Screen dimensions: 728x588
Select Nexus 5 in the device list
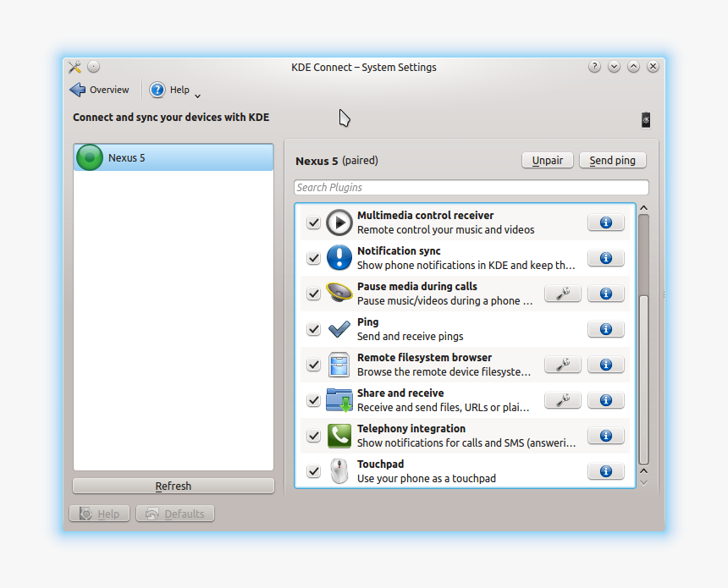point(174,157)
